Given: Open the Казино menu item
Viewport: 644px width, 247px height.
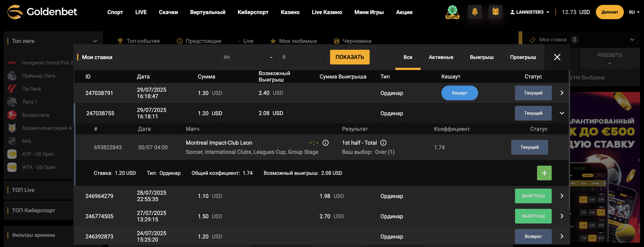Looking at the screenshot, I should click(290, 12).
